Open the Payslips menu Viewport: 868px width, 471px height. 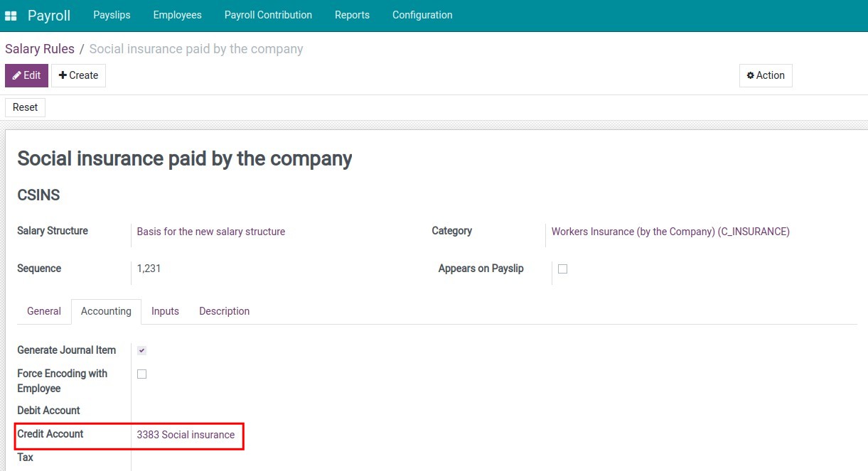coord(112,15)
